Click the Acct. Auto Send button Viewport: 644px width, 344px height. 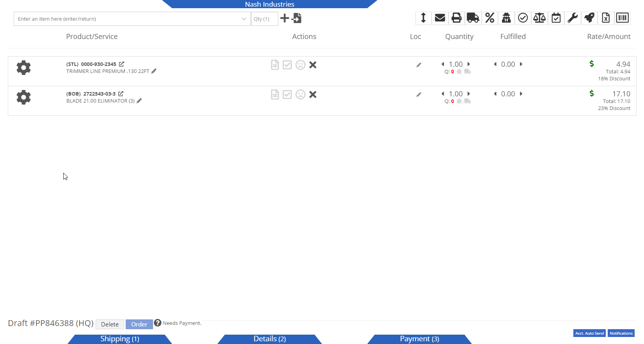[589, 333]
